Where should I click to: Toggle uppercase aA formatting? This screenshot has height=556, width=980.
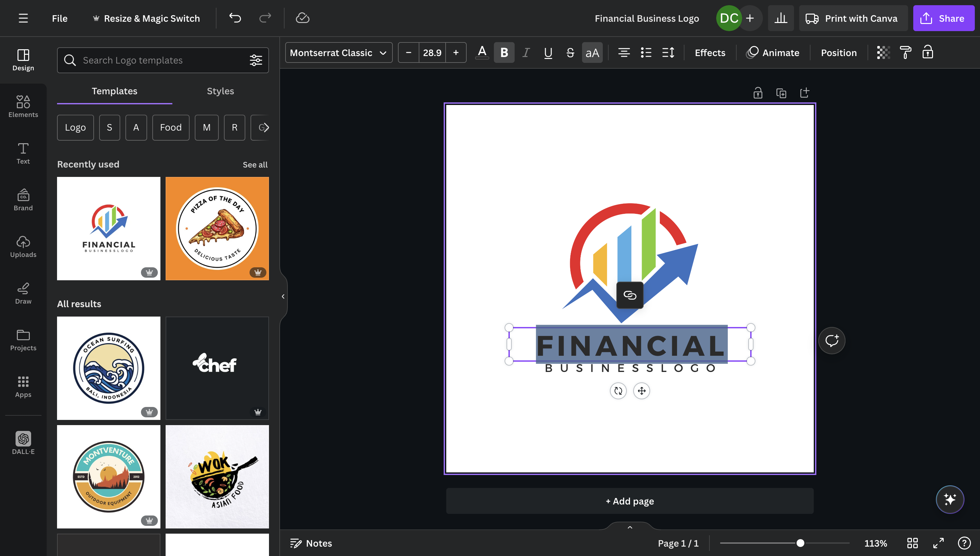tap(592, 52)
